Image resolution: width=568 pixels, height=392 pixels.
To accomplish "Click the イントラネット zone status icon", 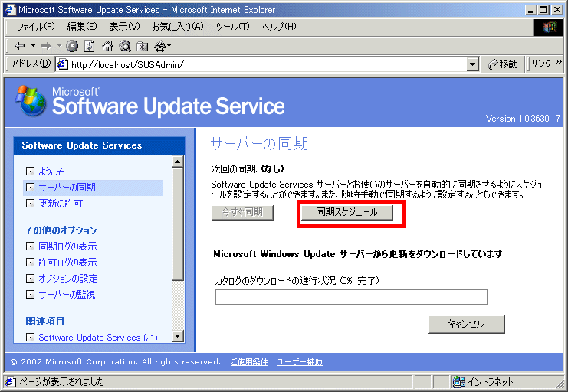I will pyautogui.click(x=458, y=381).
